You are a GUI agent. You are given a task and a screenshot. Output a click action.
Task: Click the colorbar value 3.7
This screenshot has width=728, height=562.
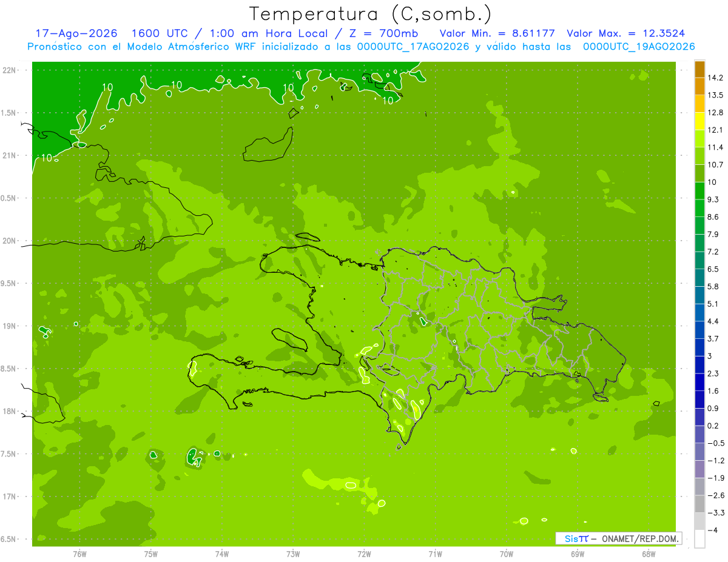click(713, 338)
